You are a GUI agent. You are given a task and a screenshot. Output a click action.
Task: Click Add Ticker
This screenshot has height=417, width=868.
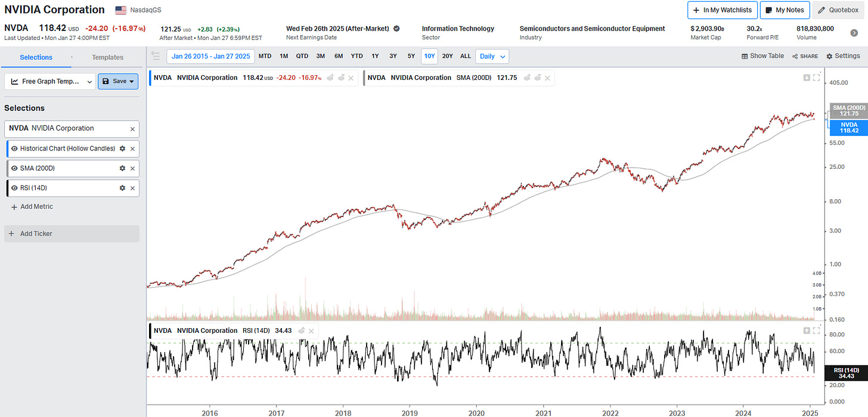coord(72,233)
